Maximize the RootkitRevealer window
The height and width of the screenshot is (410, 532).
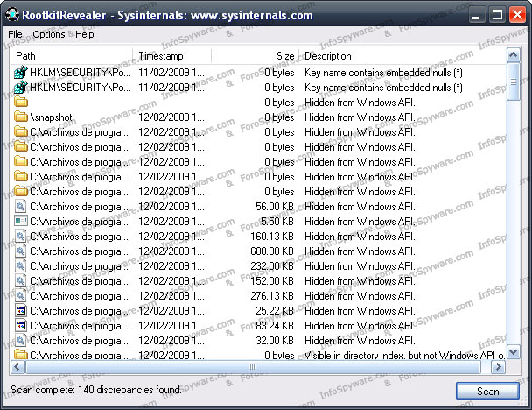click(x=497, y=15)
